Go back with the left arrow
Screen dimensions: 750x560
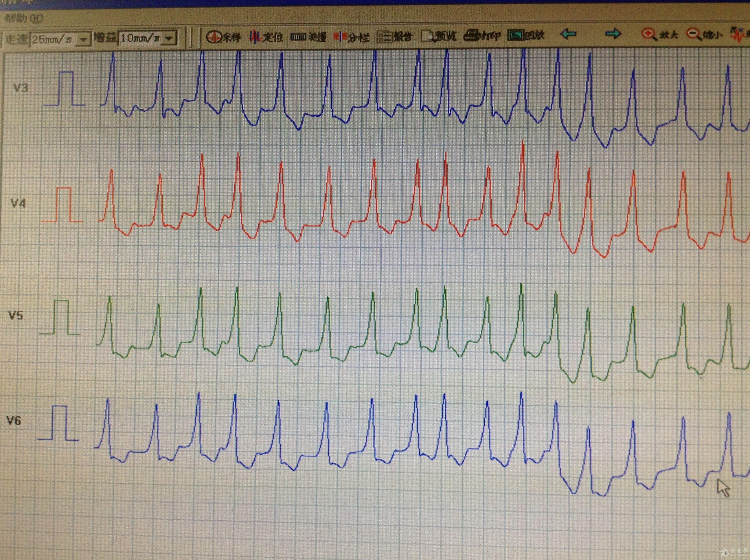coord(568,34)
